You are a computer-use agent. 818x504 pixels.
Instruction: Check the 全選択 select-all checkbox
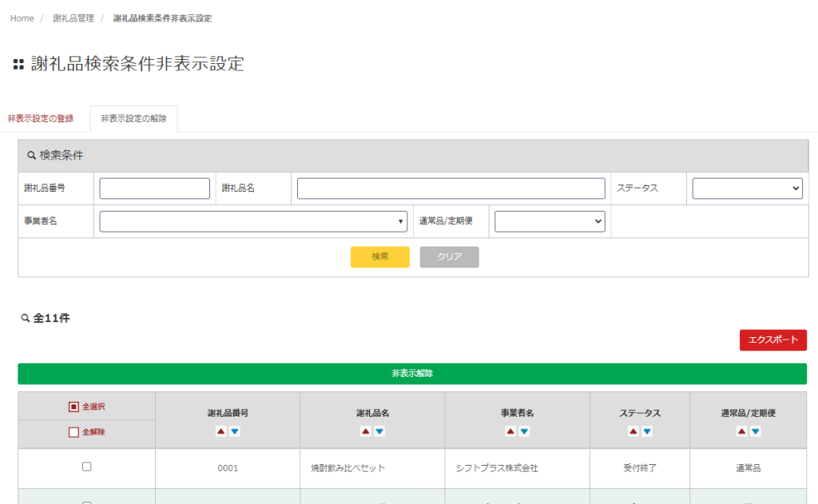73,407
